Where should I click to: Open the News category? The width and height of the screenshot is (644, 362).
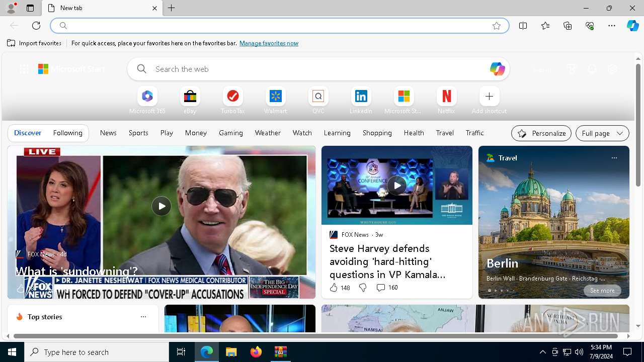click(x=108, y=133)
